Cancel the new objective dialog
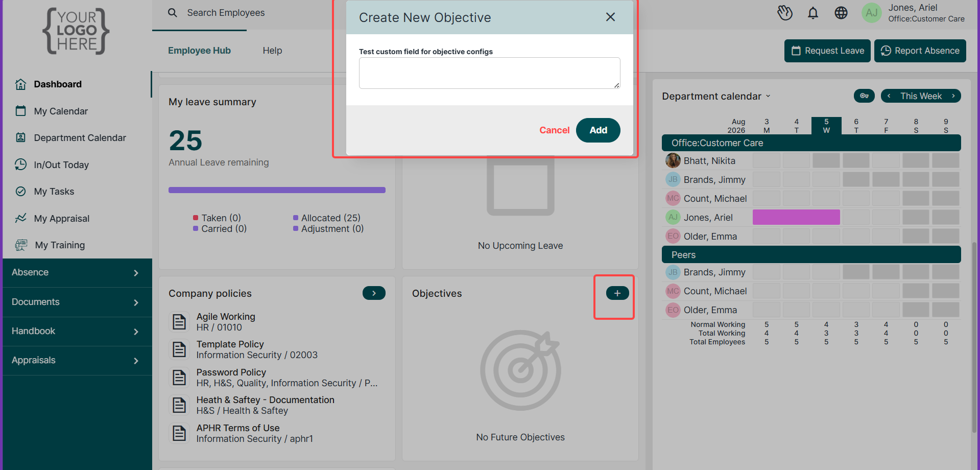980x470 pixels. coord(554,130)
